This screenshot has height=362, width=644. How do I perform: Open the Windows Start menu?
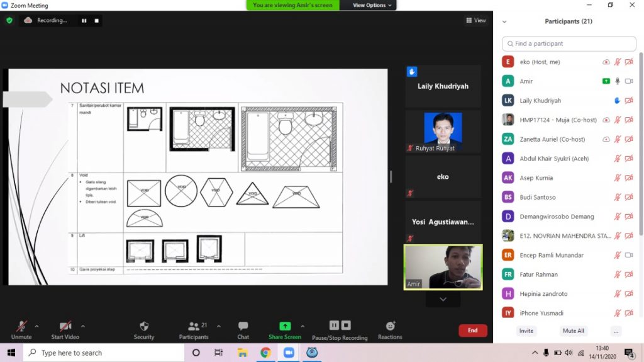pyautogui.click(x=11, y=353)
